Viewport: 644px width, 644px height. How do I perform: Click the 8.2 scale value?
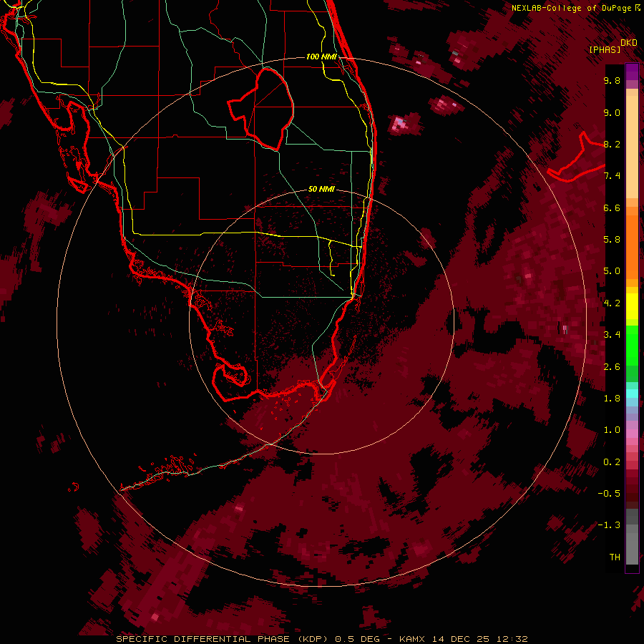tap(612, 144)
